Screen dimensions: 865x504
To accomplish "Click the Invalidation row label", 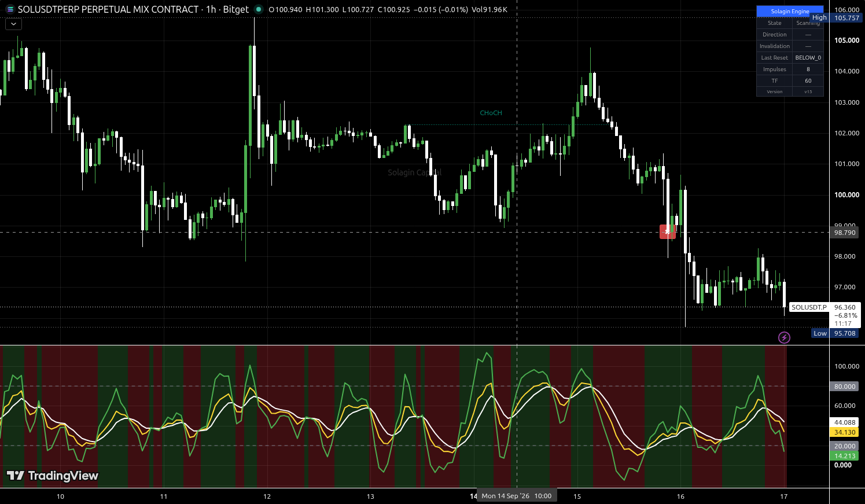I will pyautogui.click(x=775, y=46).
